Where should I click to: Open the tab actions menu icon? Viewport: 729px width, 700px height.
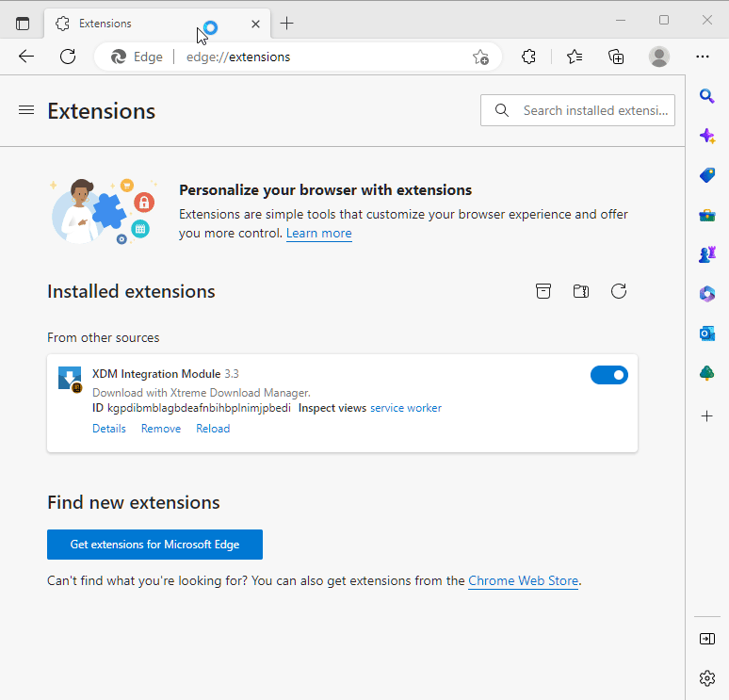pyautogui.click(x=23, y=24)
